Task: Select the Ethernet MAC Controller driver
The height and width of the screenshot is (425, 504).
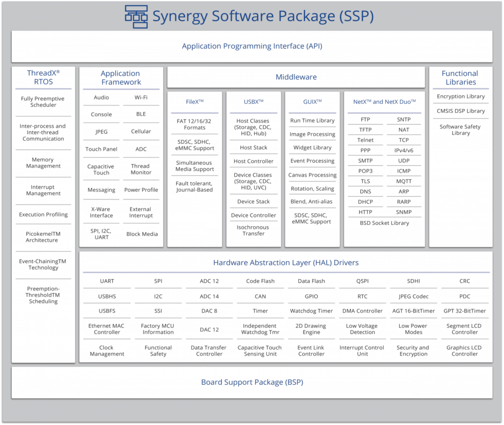Action: [x=107, y=329]
